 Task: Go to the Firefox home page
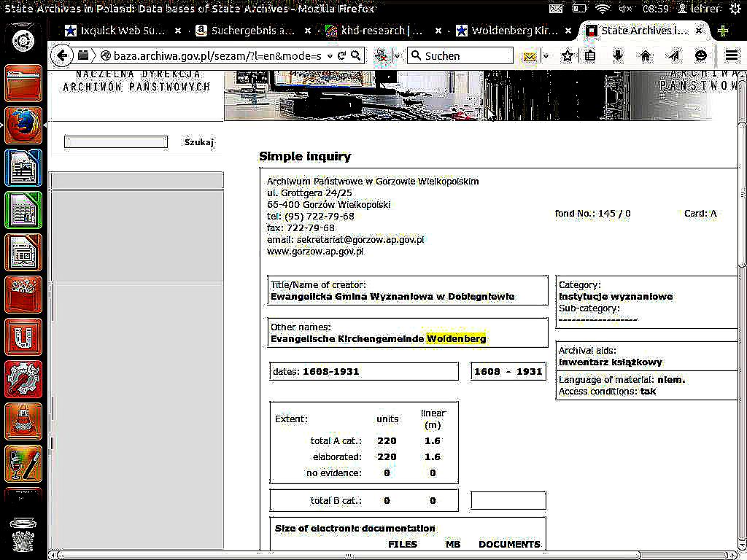tap(646, 55)
